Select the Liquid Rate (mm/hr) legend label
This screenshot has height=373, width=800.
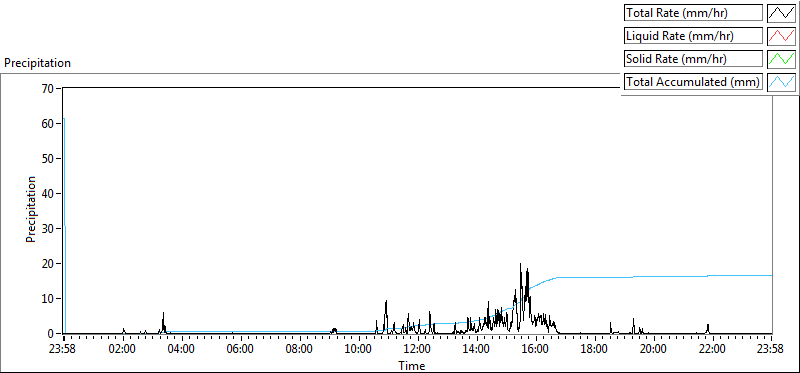click(x=693, y=36)
